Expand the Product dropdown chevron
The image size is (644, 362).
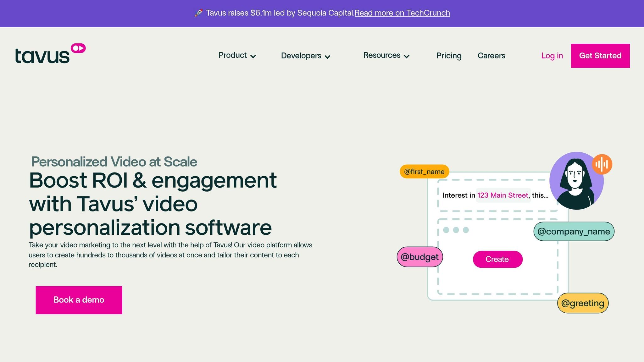pos(253,56)
